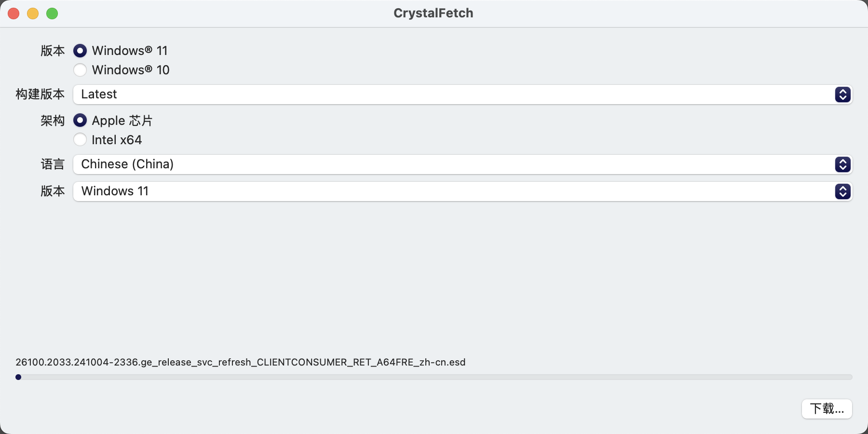Choose Apple 芯片 architecture option
The image size is (868, 434).
(x=80, y=120)
